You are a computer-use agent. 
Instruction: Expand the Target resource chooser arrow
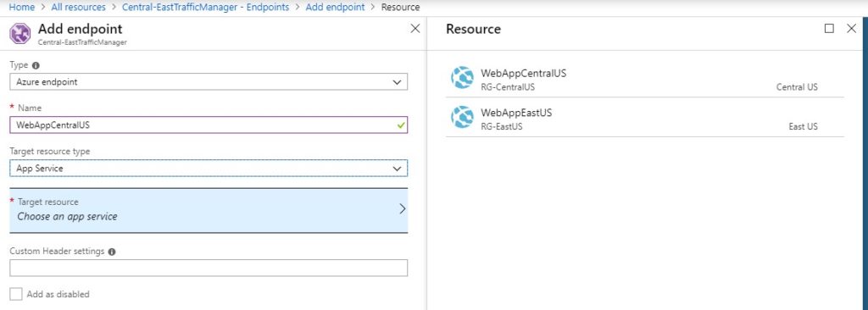pyautogui.click(x=402, y=209)
